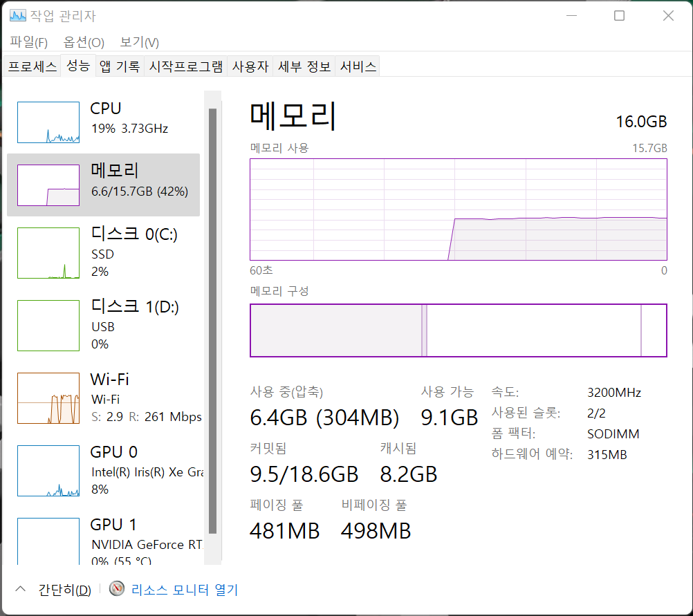
Task: Open 디스크 0(C:) SSD performance graph
Action: point(48,253)
